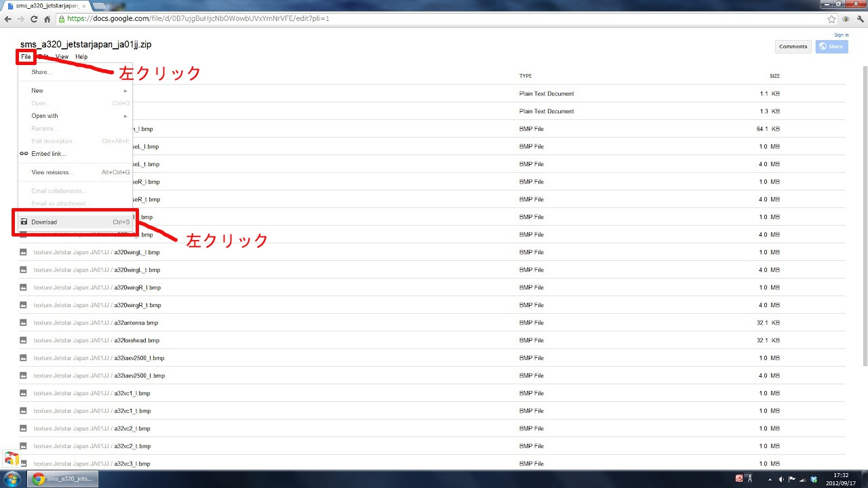
Task: Select the a32forehead.bmp file row
Action: [432, 340]
